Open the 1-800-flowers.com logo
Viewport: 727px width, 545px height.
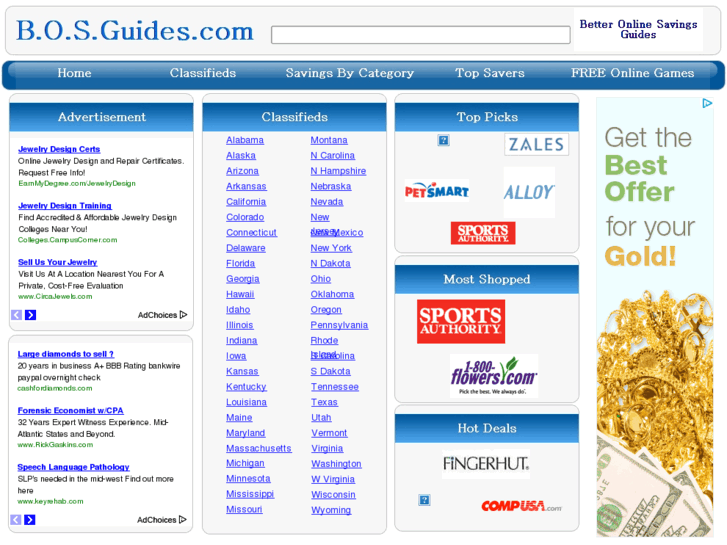[494, 376]
